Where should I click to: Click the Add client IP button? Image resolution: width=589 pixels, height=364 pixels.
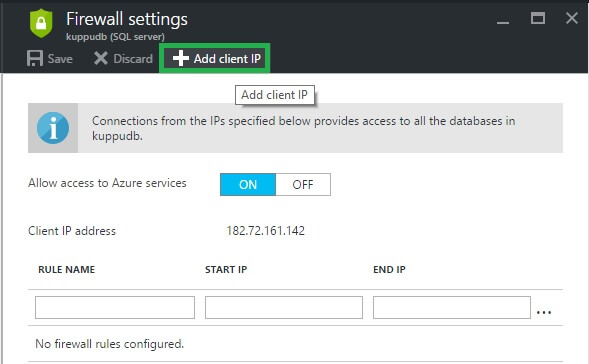click(214, 58)
